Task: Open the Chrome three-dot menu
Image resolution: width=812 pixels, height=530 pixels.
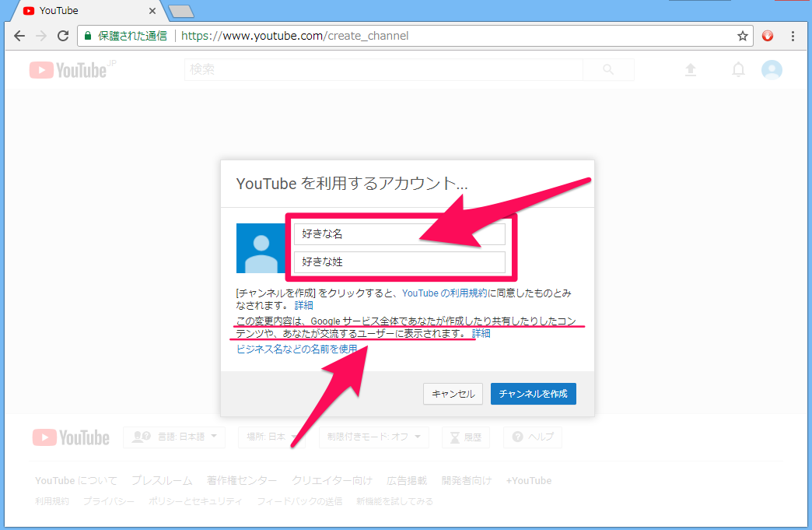Action: coord(793,36)
